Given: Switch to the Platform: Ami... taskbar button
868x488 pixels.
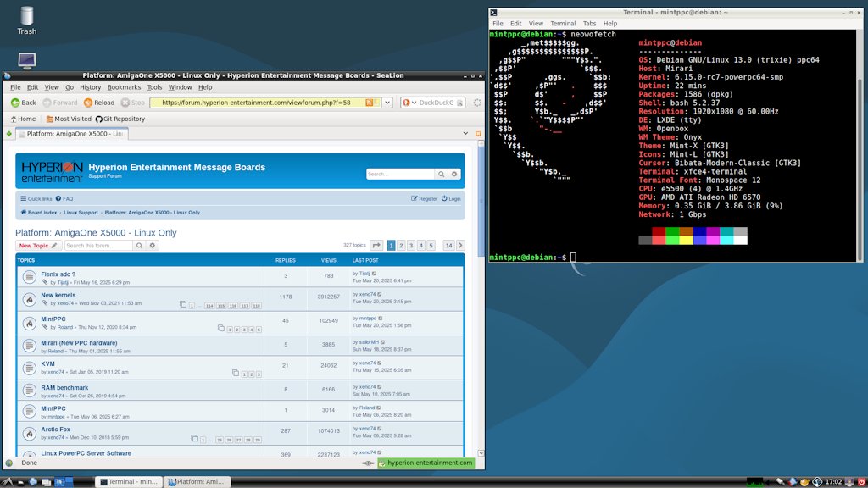Looking at the screenshot, I should coord(197,482).
